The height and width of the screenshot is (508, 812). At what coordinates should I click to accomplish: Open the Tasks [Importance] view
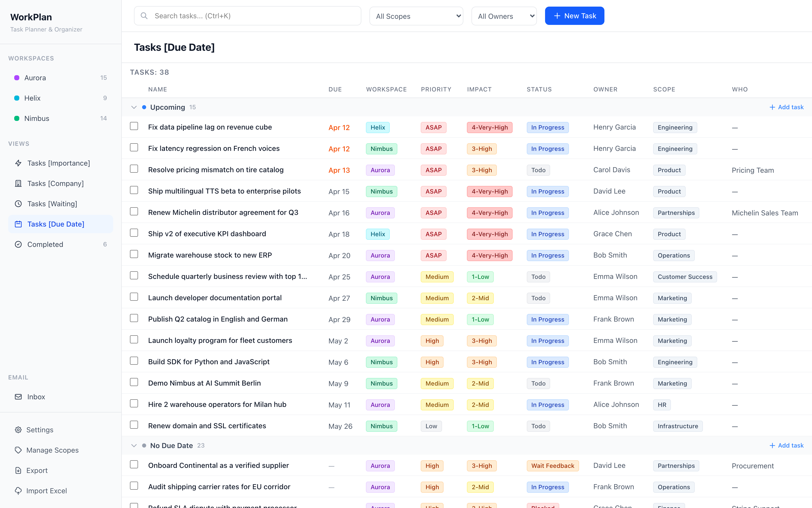[x=60, y=163]
